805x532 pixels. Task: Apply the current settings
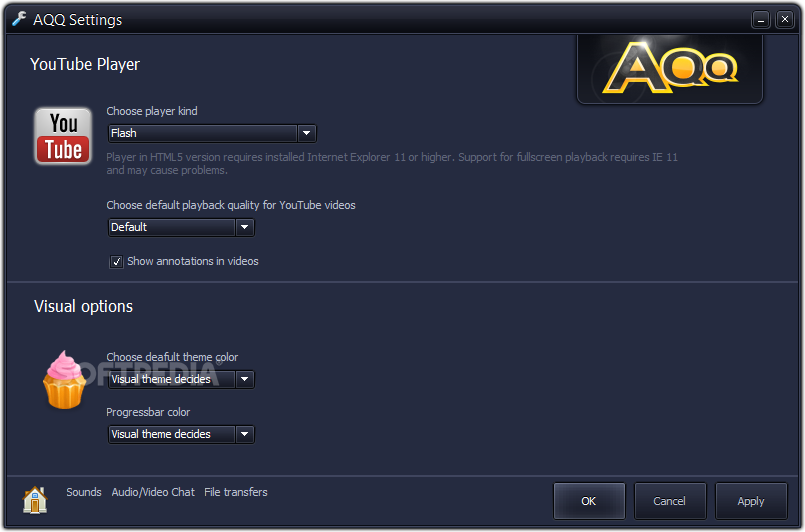751,501
